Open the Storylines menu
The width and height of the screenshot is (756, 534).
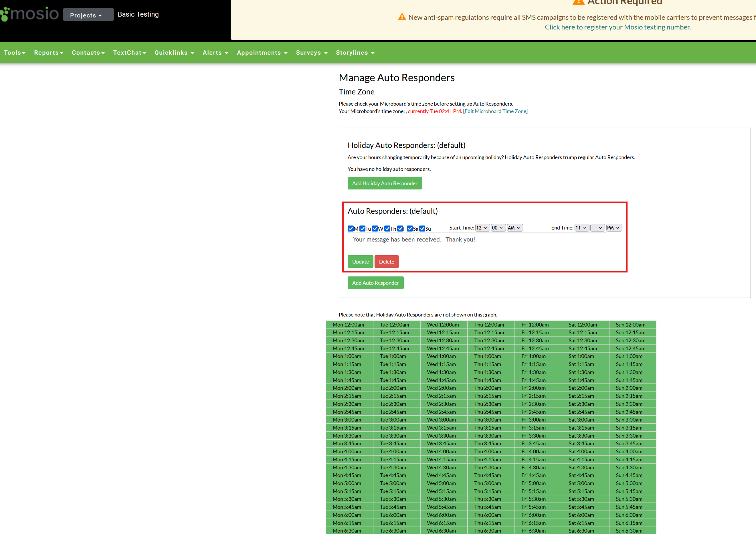point(355,53)
